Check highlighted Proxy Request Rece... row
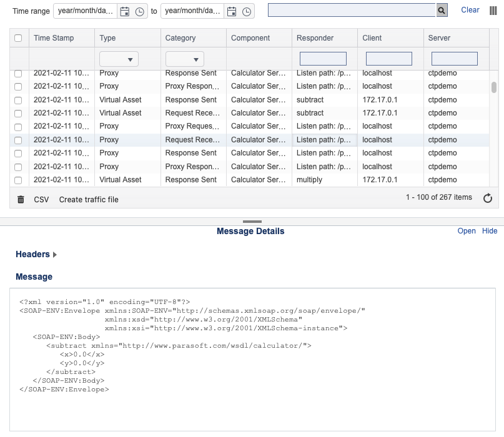Screen dimensions: 504x437 click(x=18, y=140)
